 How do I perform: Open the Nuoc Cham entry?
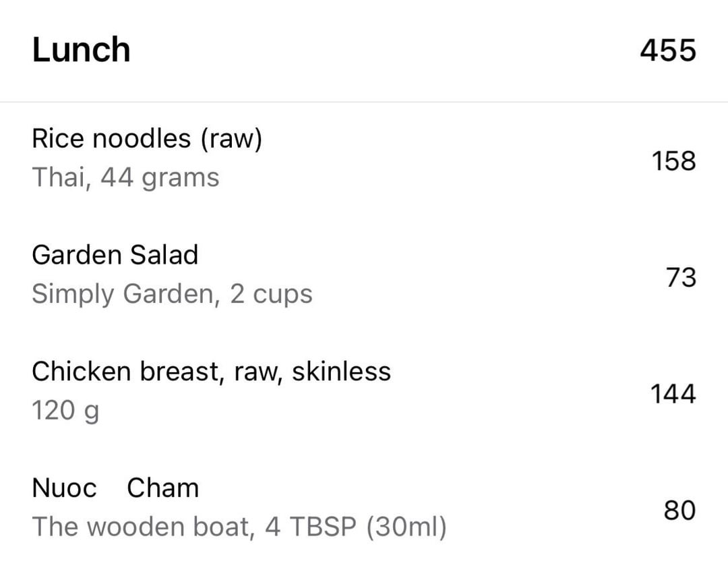(364, 507)
